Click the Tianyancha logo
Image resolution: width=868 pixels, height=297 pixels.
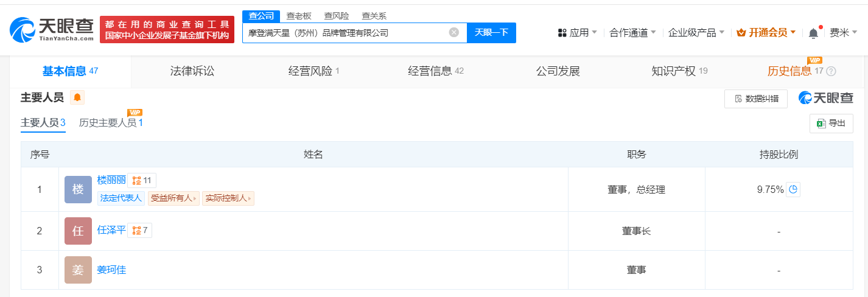(x=51, y=28)
